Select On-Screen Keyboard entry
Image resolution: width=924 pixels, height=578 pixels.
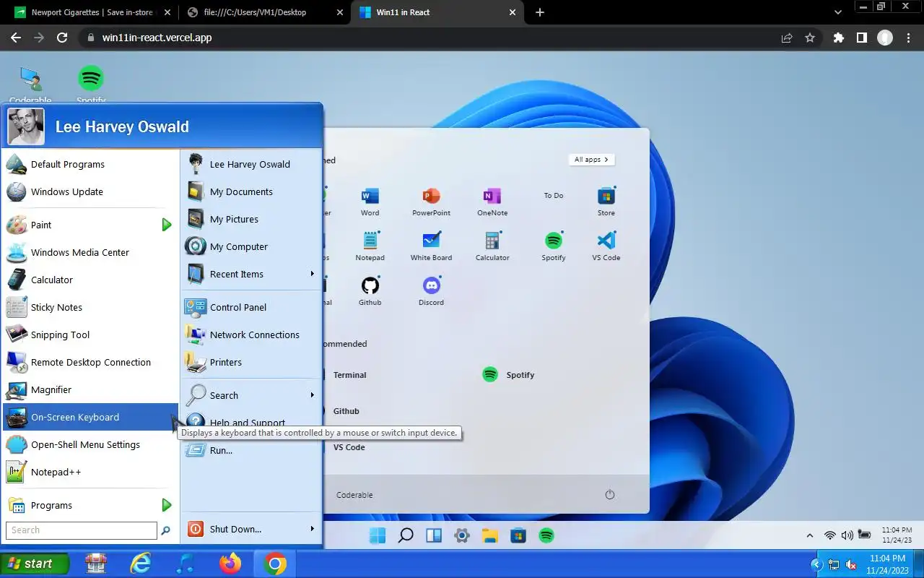(90, 417)
